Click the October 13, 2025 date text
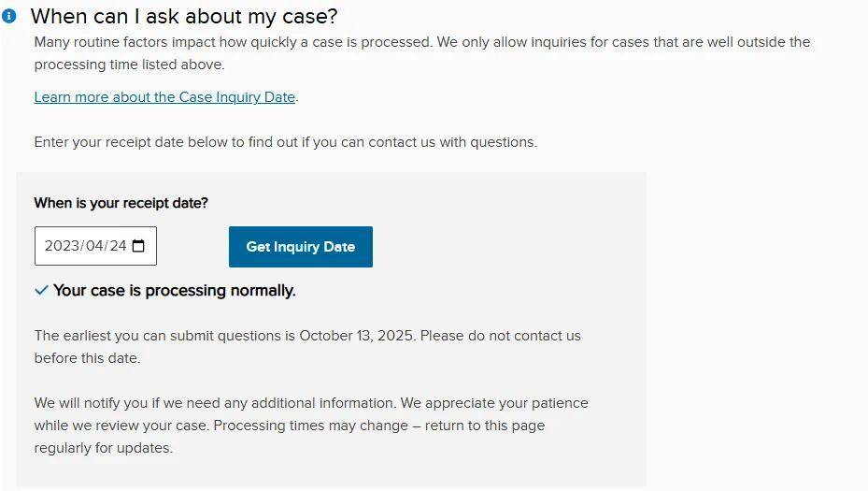868x491 pixels. coord(357,336)
